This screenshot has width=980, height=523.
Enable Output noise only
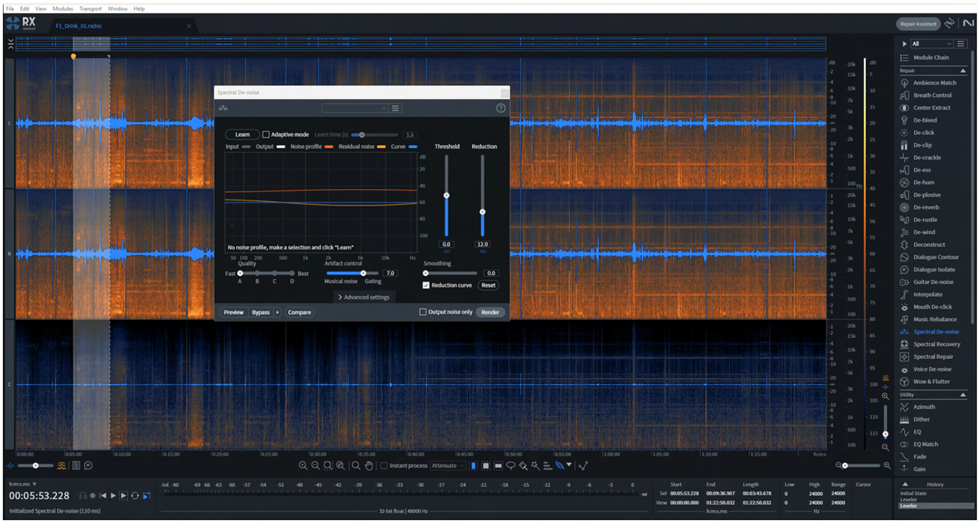point(423,312)
